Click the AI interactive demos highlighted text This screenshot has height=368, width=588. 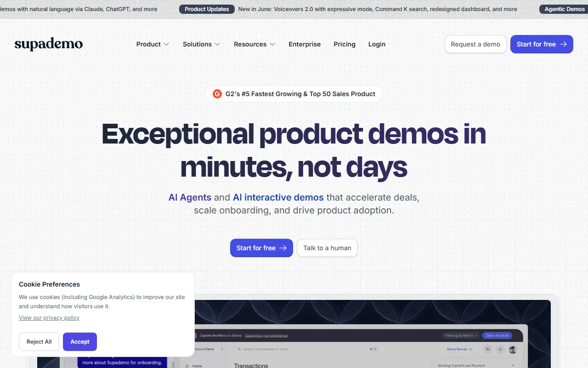pyautogui.click(x=278, y=197)
